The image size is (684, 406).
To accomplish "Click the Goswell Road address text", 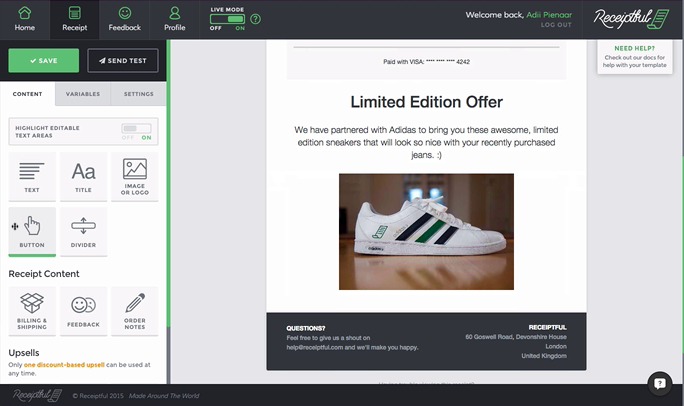I will coord(516,337).
